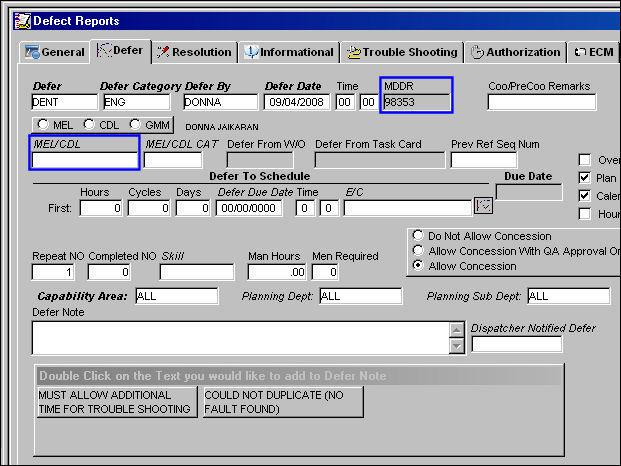Click inside the Defer Note text area
This screenshot has width=621, height=466.
tap(240, 338)
